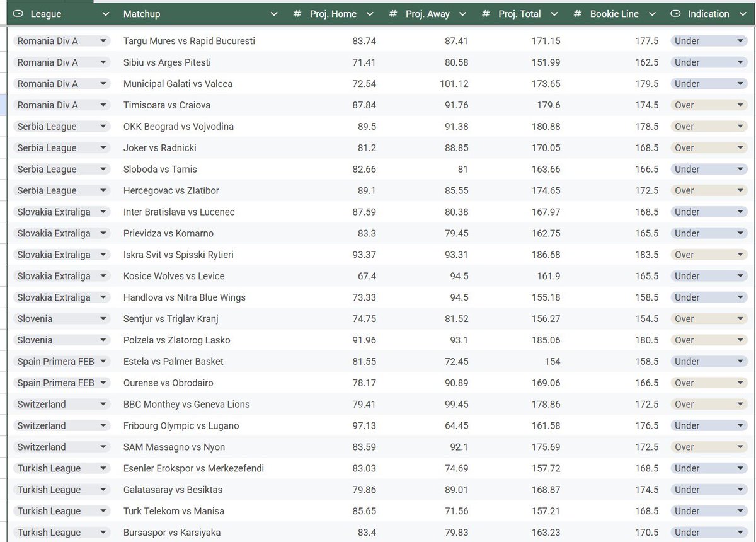Select cell Handlova vs Nitra Blue Wings
This screenshot has height=542, width=756.
point(185,297)
